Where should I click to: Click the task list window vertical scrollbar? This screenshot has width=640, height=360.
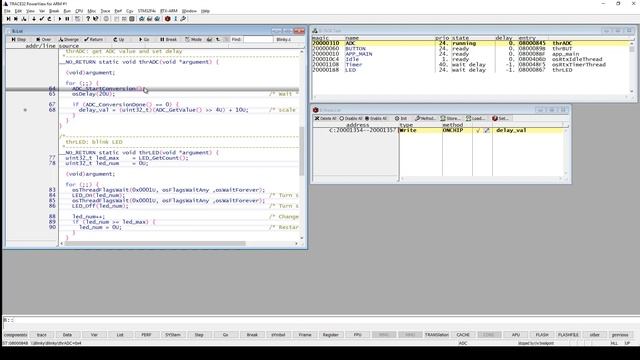point(632,67)
